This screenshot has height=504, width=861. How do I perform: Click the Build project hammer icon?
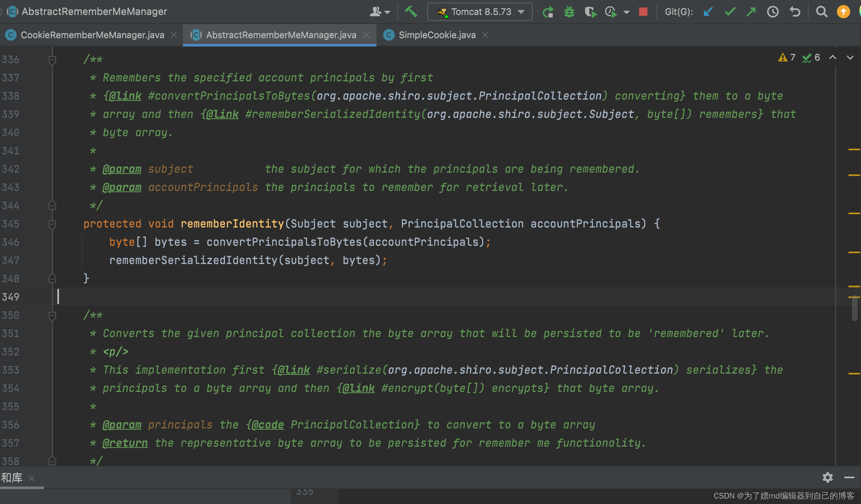pos(411,12)
